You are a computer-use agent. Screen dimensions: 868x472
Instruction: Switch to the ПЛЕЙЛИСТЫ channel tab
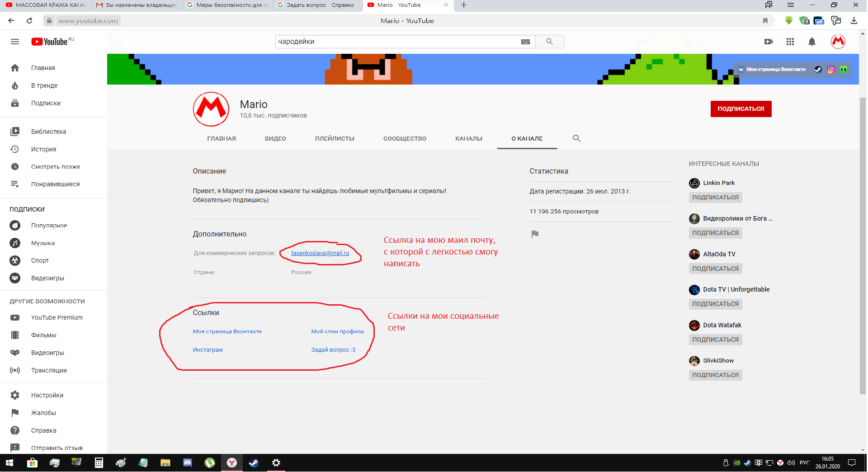(335, 139)
